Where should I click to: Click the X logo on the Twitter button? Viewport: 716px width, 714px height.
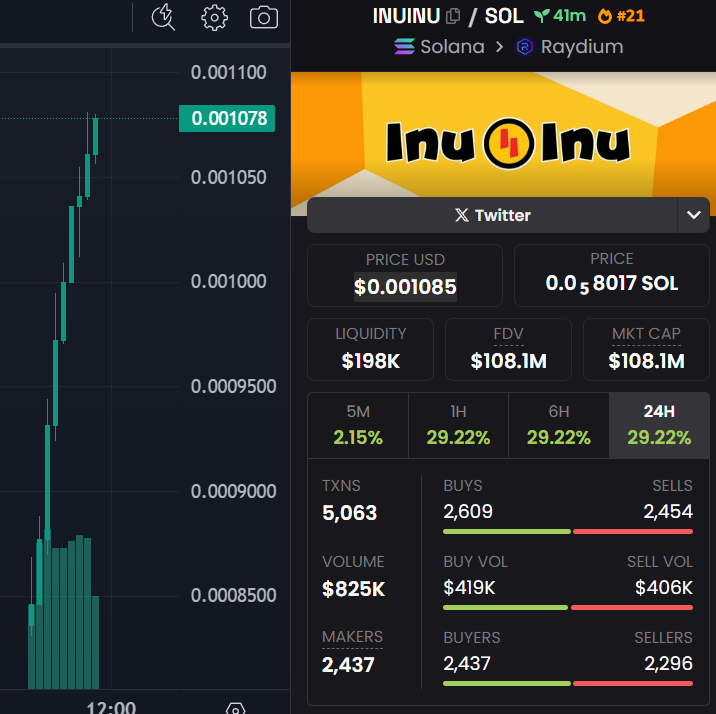462,215
